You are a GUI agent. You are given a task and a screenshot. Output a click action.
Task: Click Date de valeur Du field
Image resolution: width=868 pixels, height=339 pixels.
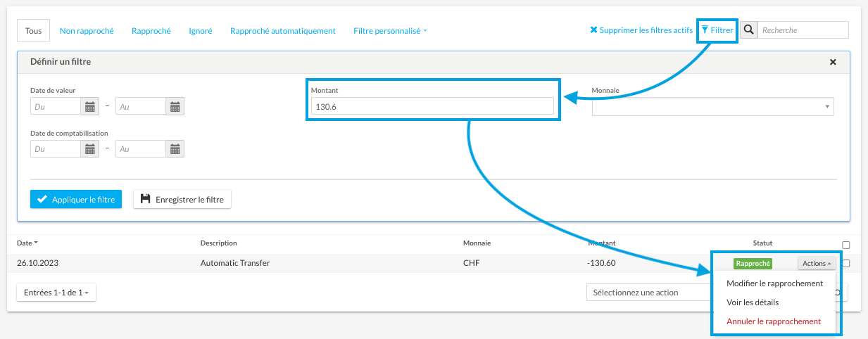[x=56, y=107]
